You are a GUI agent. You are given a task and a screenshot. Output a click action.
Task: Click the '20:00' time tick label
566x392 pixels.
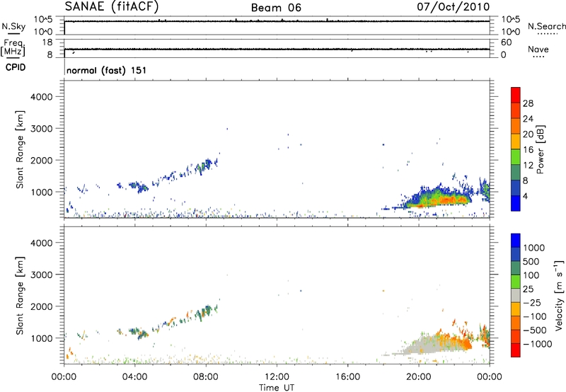[419, 377]
